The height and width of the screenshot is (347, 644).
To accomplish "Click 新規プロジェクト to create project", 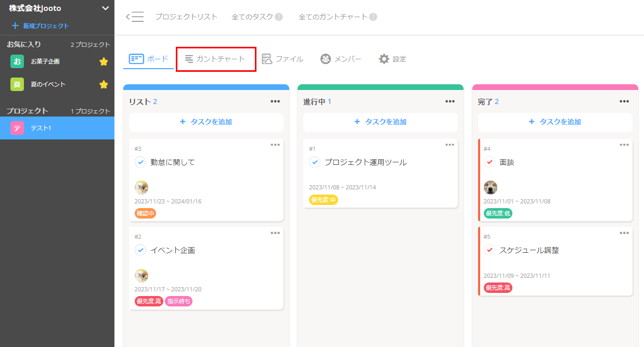I will [41, 25].
